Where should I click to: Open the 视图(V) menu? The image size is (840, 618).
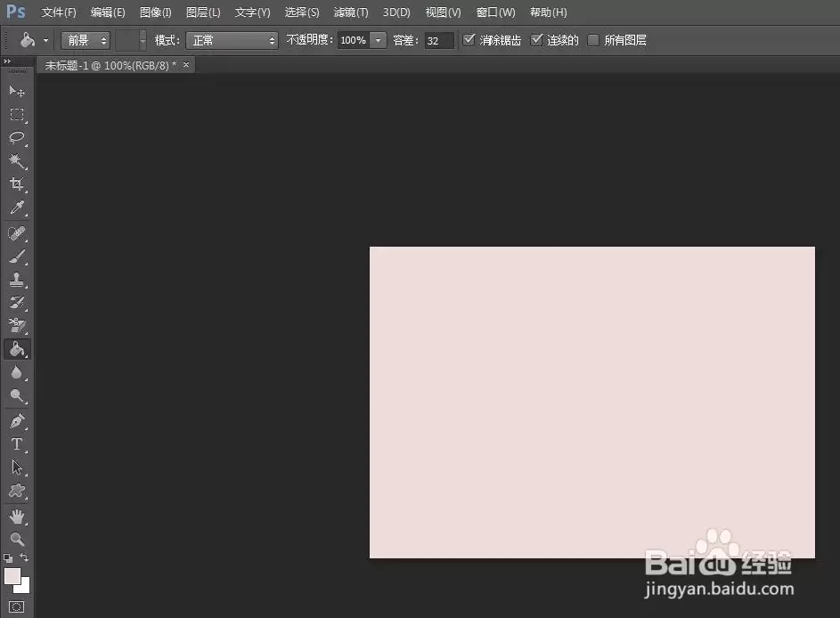click(x=443, y=12)
